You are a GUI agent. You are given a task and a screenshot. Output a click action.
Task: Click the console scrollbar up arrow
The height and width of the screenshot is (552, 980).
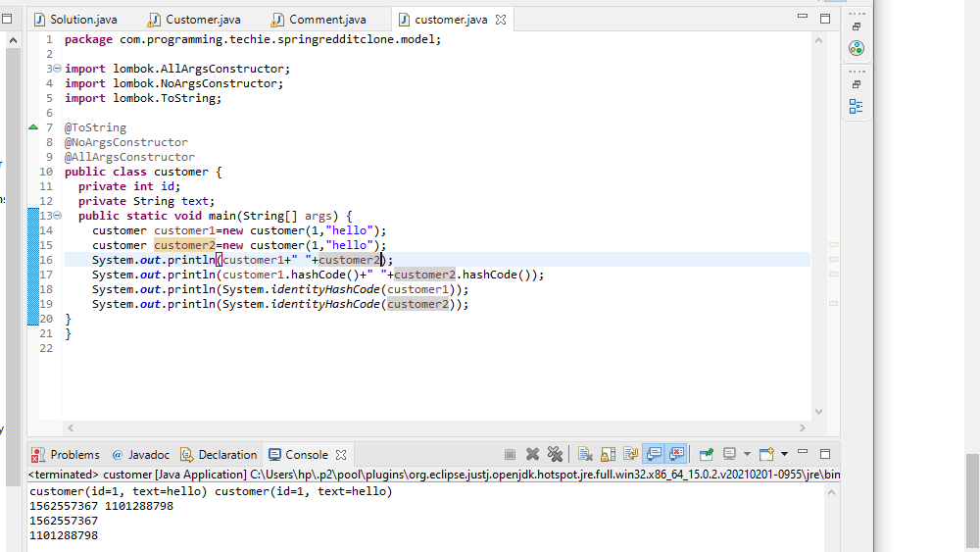point(831,492)
